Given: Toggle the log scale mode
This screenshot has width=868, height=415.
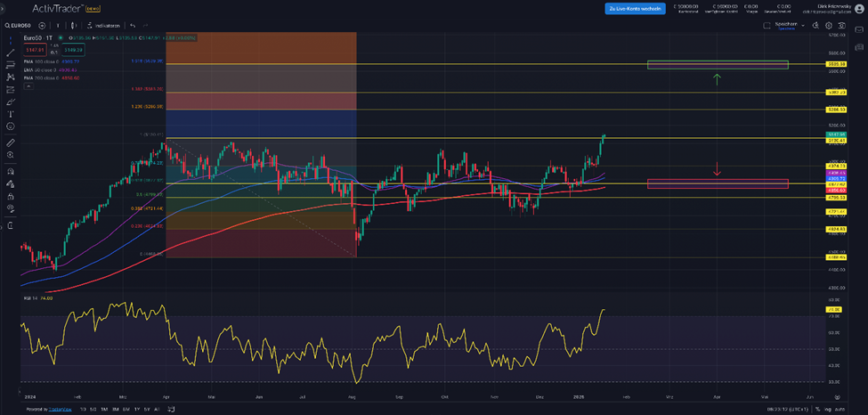Looking at the screenshot, I should [x=827, y=409].
